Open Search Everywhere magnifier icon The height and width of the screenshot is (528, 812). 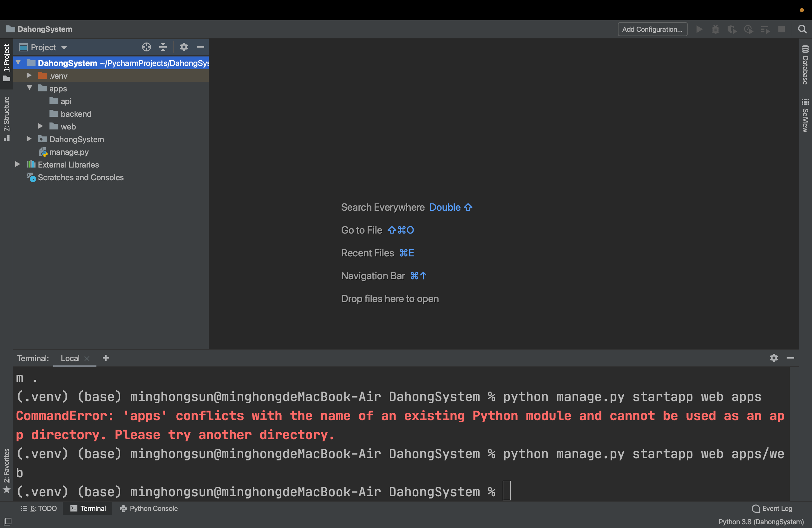[802, 30]
